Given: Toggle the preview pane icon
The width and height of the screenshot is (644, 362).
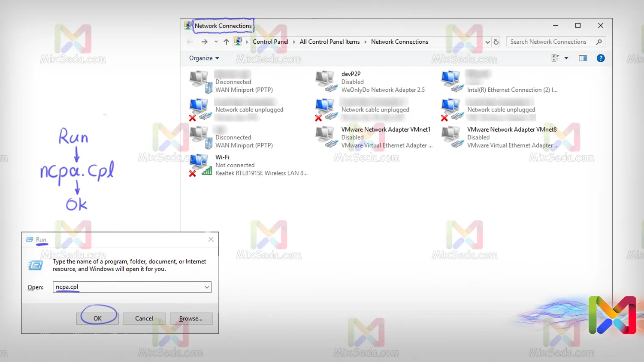Looking at the screenshot, I should 582,58.
